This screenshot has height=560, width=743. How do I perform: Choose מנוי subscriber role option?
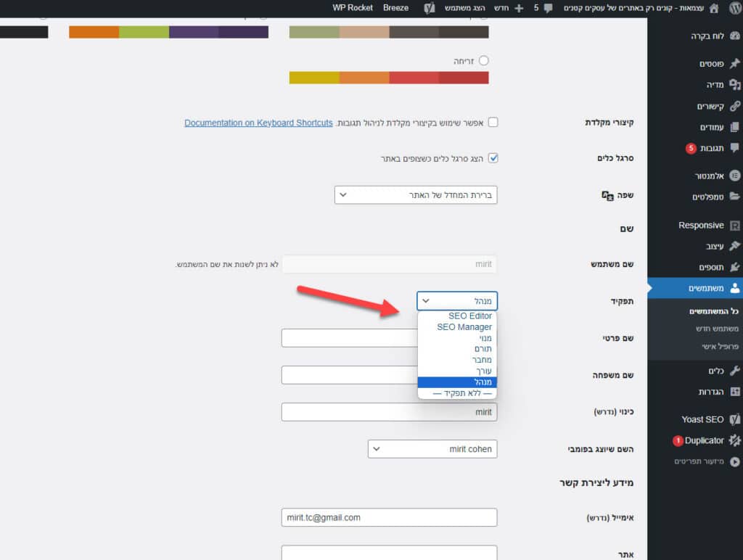click(457, 338)
